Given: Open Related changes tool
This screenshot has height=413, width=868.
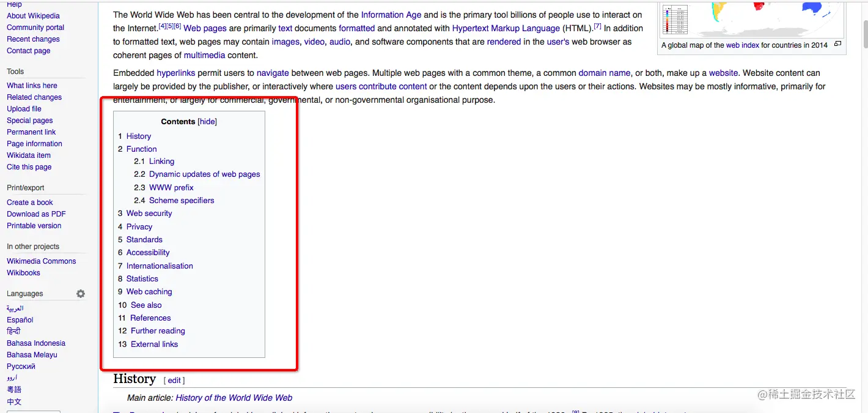Looking at the screenshot, I should click(x=34, y=97).
